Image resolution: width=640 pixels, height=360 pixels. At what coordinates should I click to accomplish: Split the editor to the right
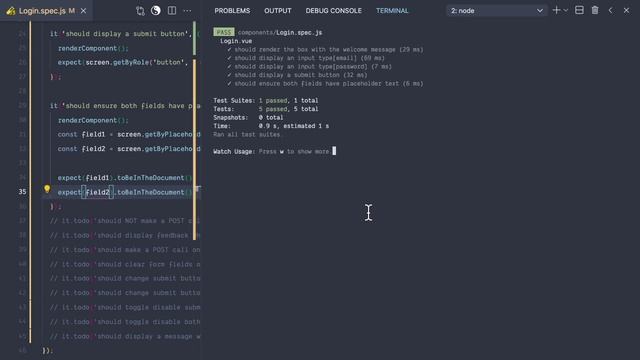click(172, 11)
